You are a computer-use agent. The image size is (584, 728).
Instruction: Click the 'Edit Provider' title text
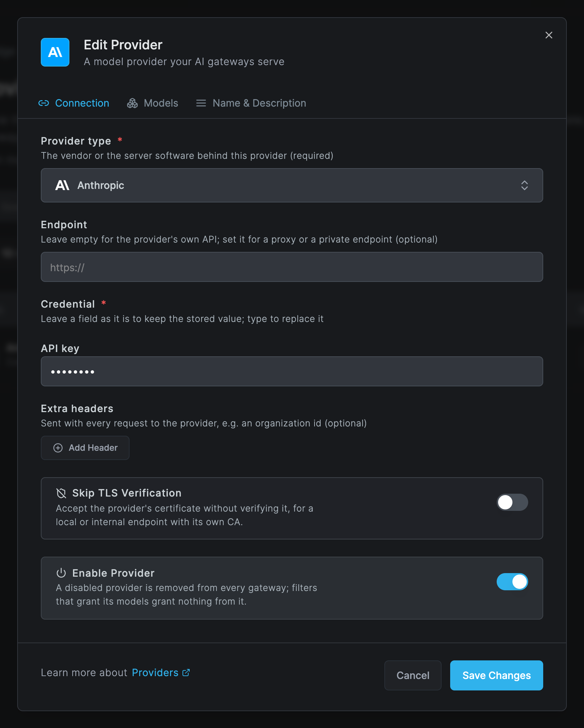click(x=123, y=45)
